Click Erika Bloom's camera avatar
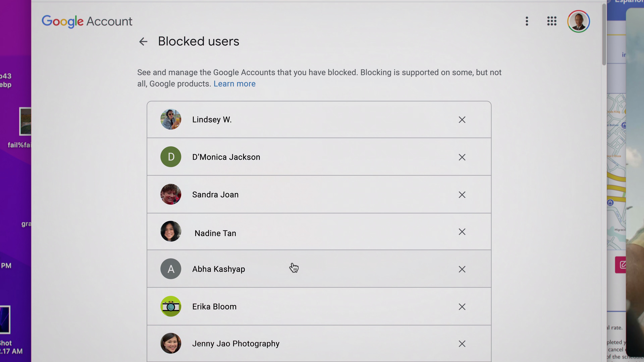Screen dimensions: 644x362 171,306
